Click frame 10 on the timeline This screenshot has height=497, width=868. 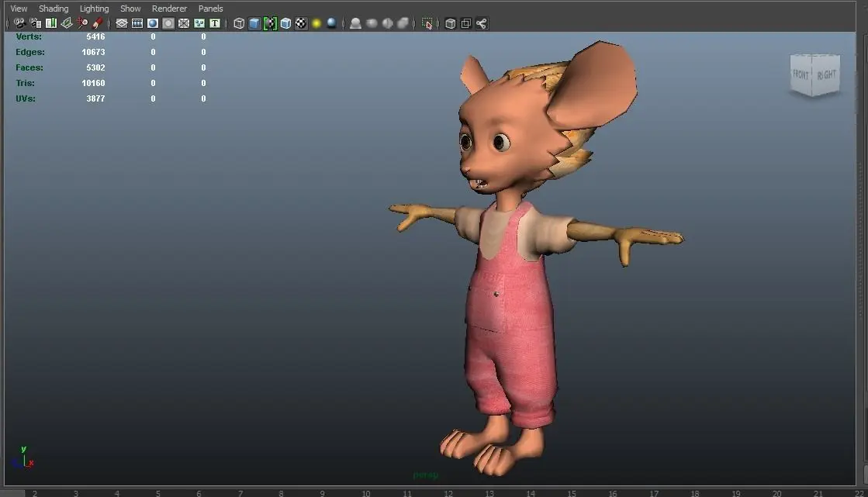(x=366, y=493)
